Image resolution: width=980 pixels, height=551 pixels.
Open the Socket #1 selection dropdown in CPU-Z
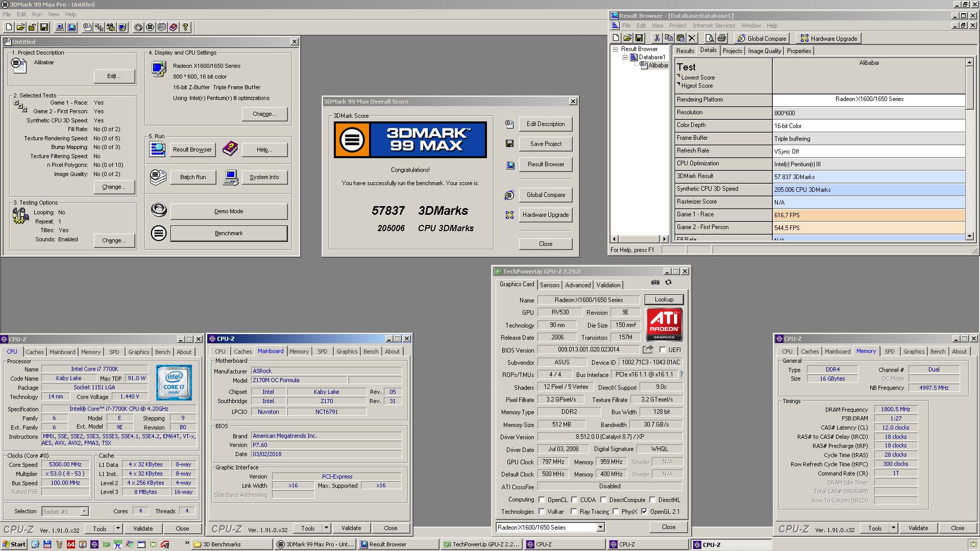tap(84, 511)
